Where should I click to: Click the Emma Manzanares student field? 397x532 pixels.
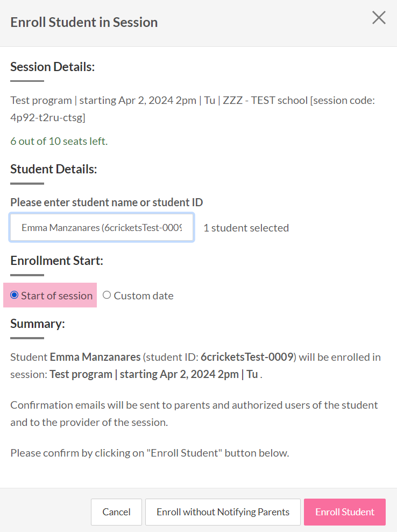tap(101, 227)
